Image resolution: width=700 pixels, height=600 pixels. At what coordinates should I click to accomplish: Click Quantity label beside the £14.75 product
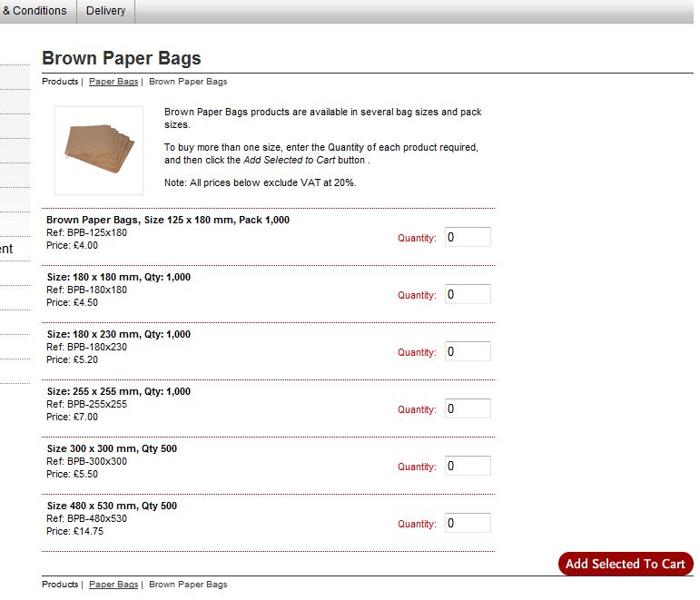417,525
